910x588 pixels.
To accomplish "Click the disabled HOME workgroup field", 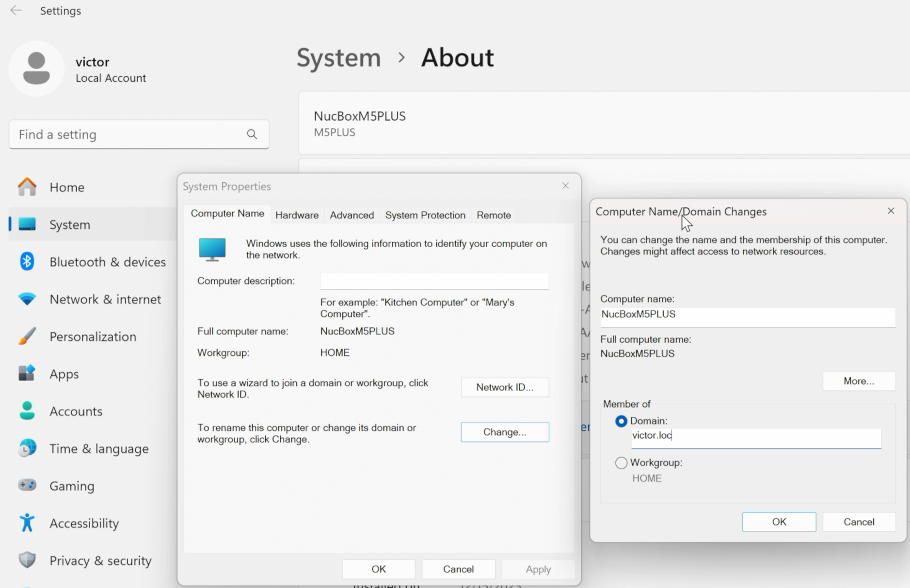I will pyautogui.click(x=647, y=478).
